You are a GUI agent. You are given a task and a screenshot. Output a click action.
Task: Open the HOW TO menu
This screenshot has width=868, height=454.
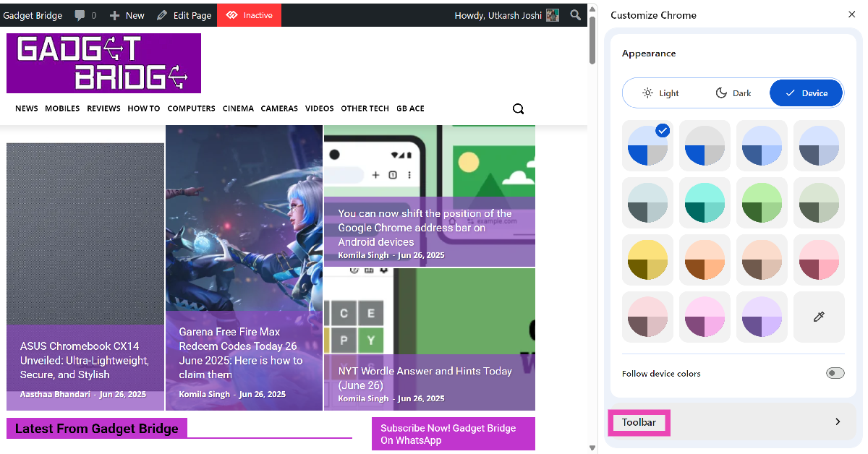coord(144,108)
